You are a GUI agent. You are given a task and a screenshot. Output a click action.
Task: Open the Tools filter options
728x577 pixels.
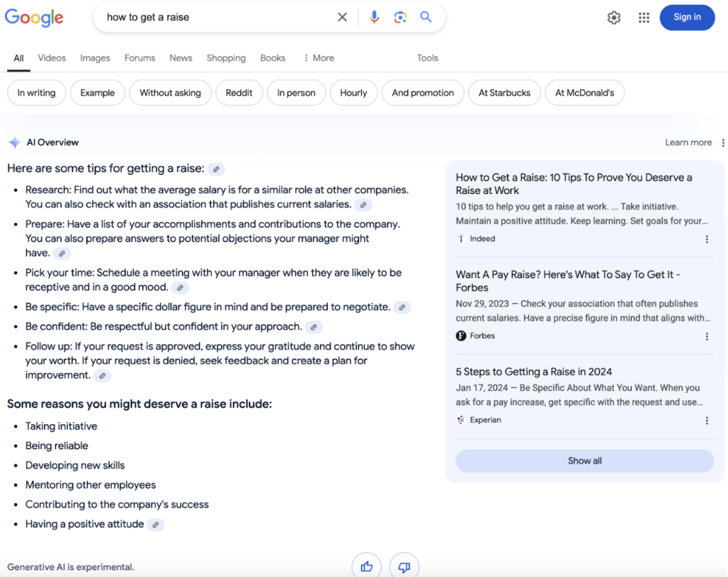tap(427, 58)
